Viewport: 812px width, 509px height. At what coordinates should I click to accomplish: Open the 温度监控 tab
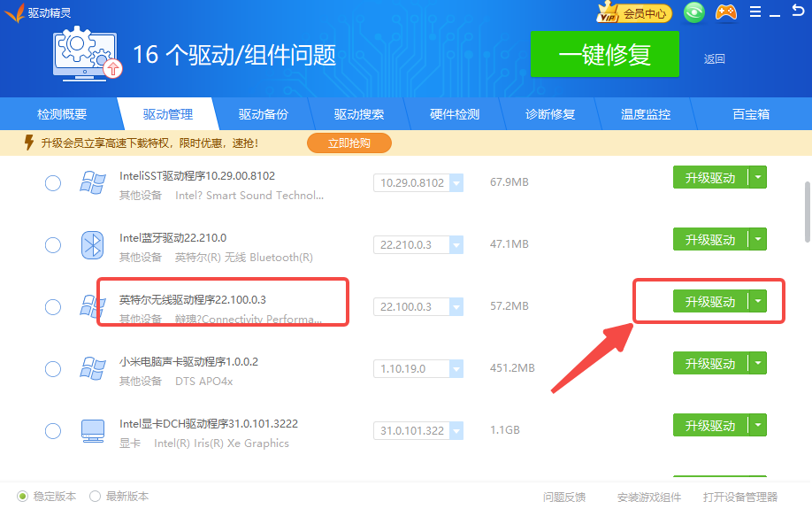[645, 114]
